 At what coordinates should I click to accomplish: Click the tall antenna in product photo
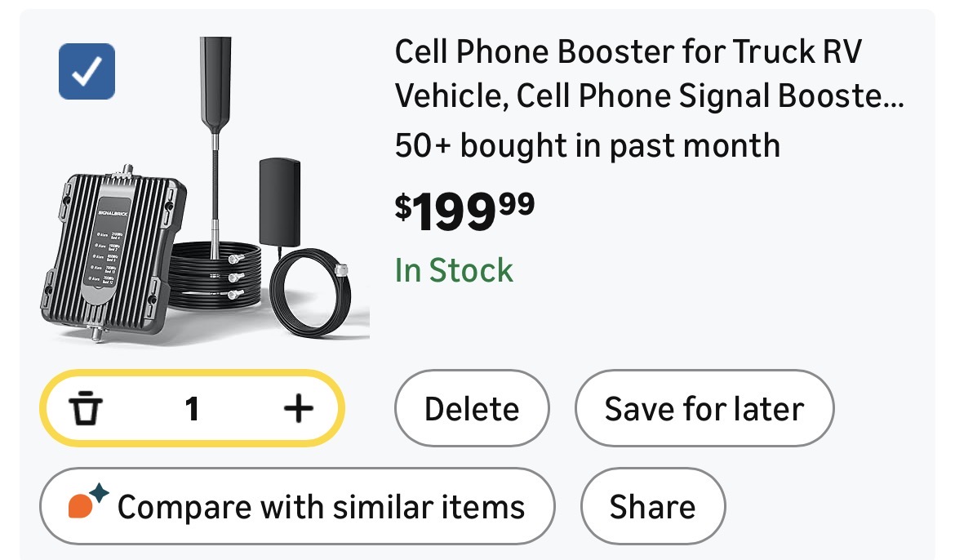click(215, 90)
